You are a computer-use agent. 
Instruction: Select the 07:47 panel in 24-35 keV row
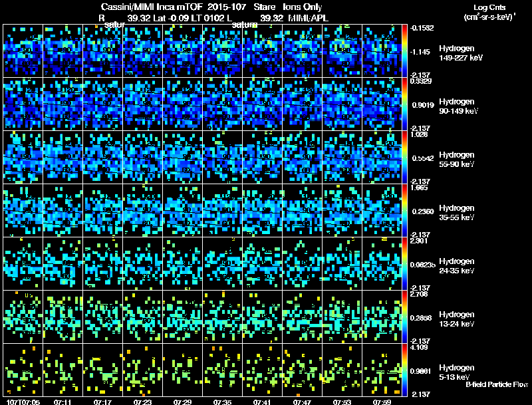303,264
